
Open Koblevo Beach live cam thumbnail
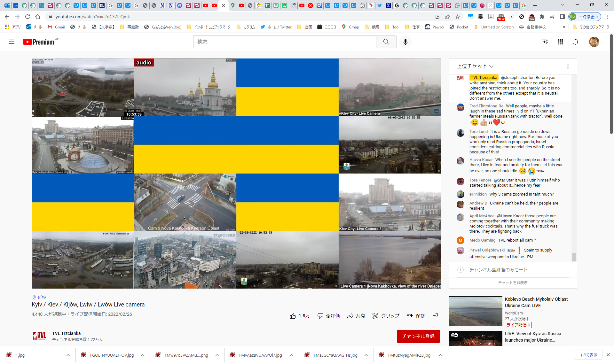click(x=475, y=311)
